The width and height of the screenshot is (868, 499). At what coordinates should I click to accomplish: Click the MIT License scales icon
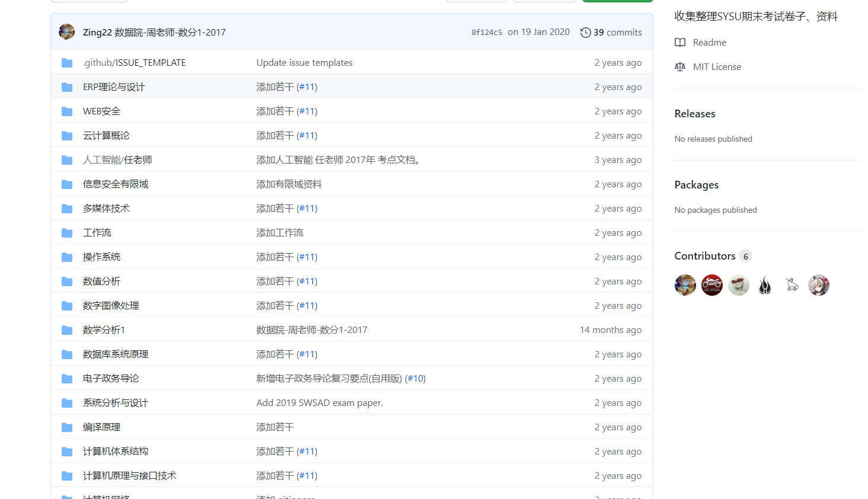(x=679, y=66)
